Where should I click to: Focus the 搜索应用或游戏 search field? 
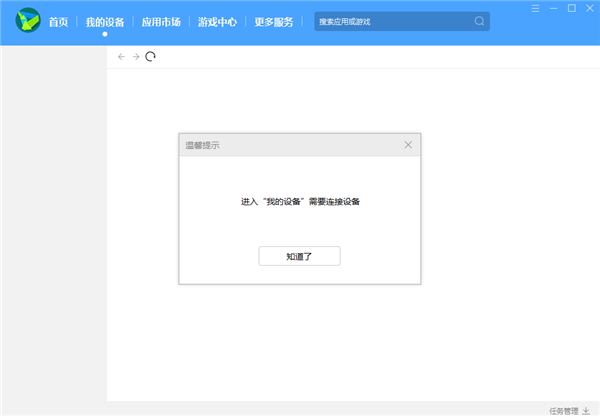402,21
